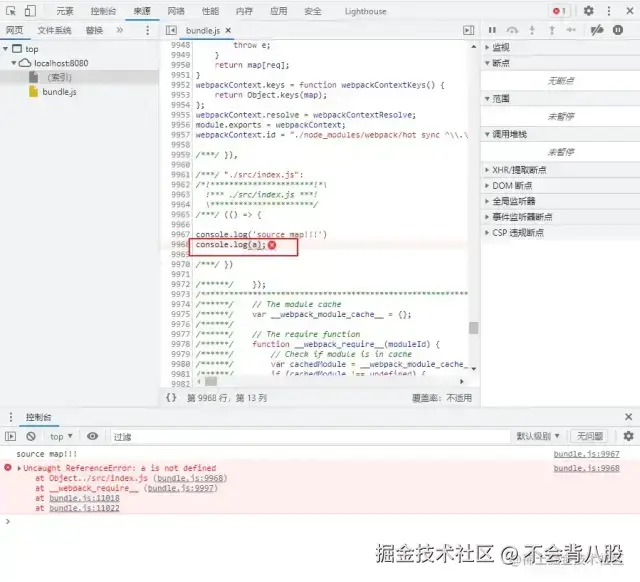The image size is (640, 582).
Task: Switch to the 安全 Security tab
Action: click(x=313, y=11)
